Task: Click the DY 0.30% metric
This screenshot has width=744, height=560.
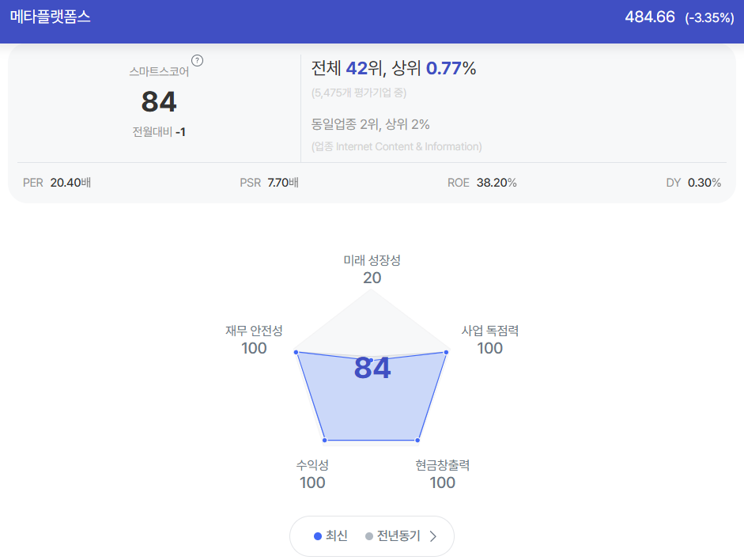Action: (693, 183)
